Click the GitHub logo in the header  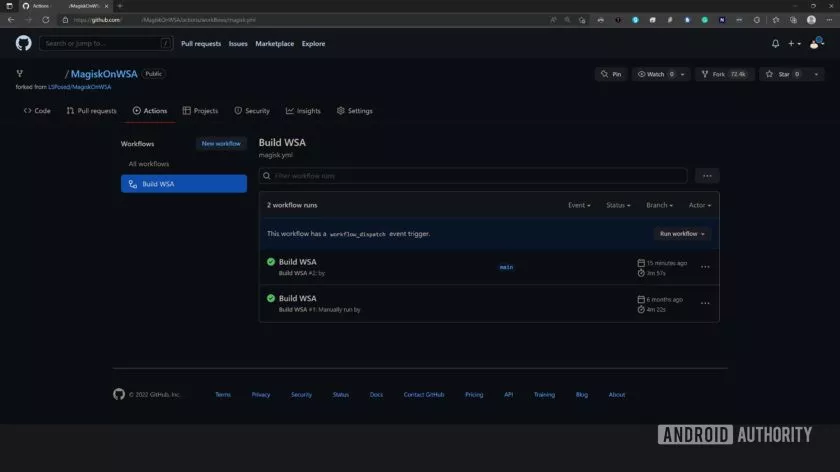[24, 43]
